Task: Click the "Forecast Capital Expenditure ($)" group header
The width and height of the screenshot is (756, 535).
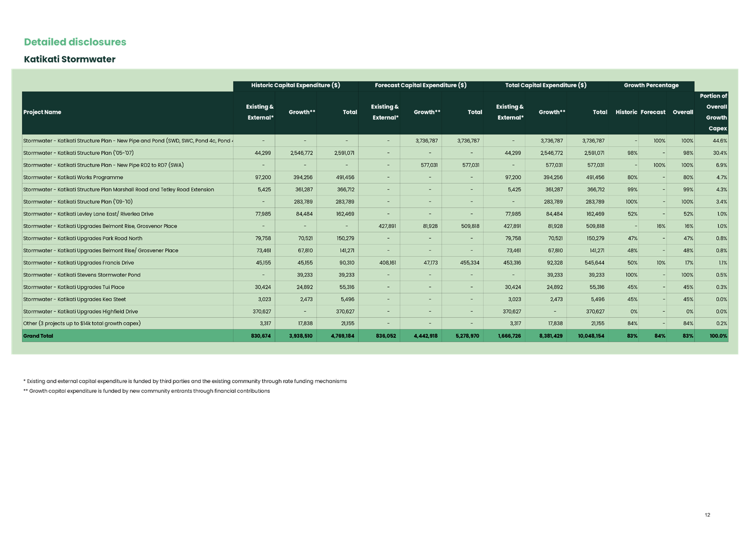Action: [421, 85]
